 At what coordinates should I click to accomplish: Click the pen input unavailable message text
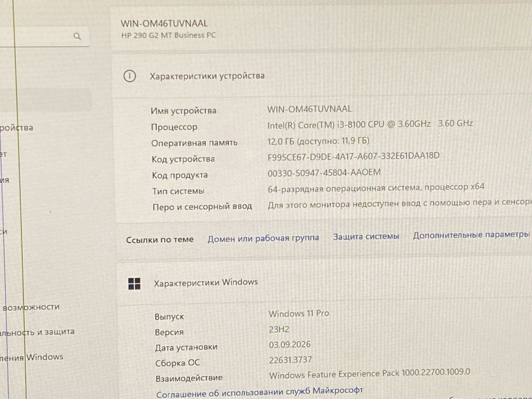400,203
